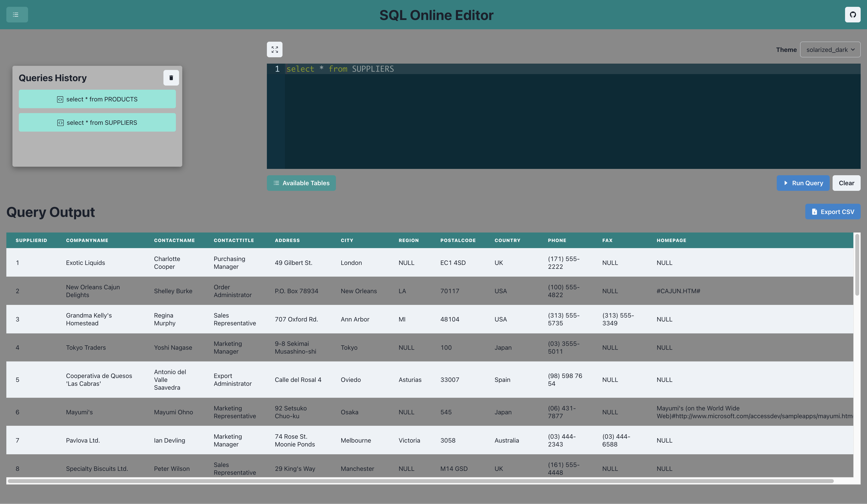
Task: Click the COMPANYNAME column header
Action: coord(87,240)
